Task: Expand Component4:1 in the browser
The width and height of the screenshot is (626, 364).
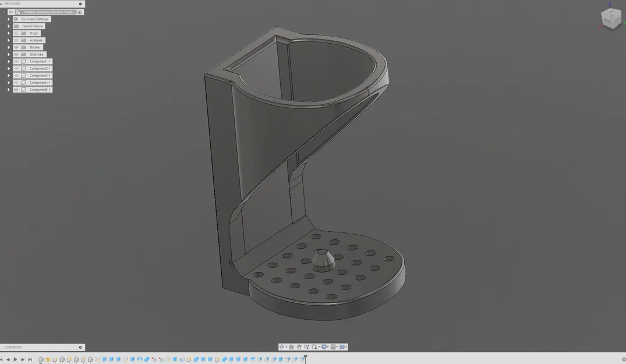Action: (9, 83)
